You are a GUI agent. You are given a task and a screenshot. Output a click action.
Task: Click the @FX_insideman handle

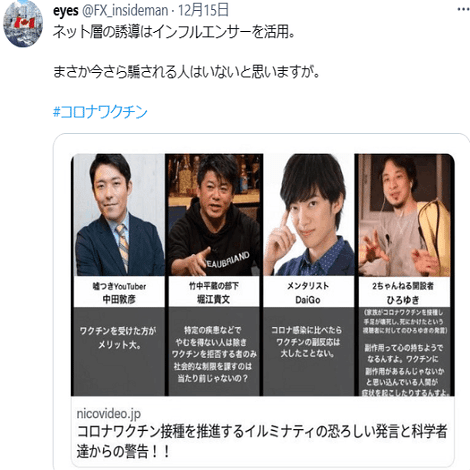[x=125, y=11]
